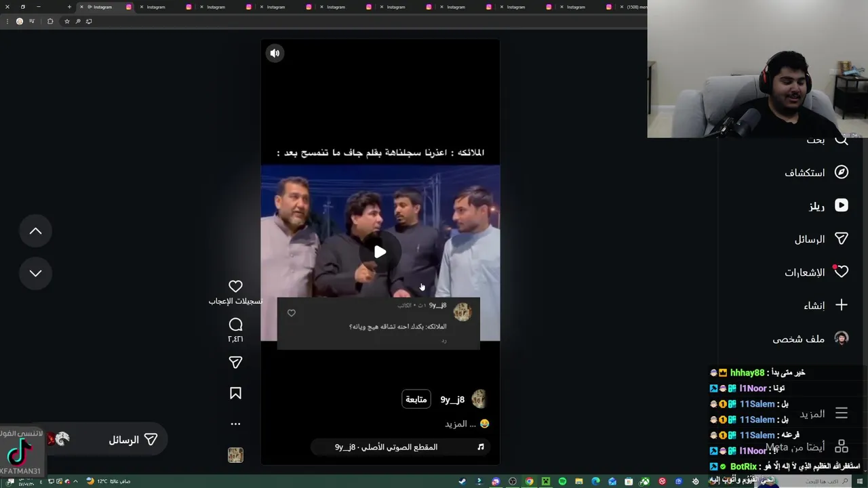Open the browser profile avatar
The width and height of the screenshot is (868, 488).
20,21
